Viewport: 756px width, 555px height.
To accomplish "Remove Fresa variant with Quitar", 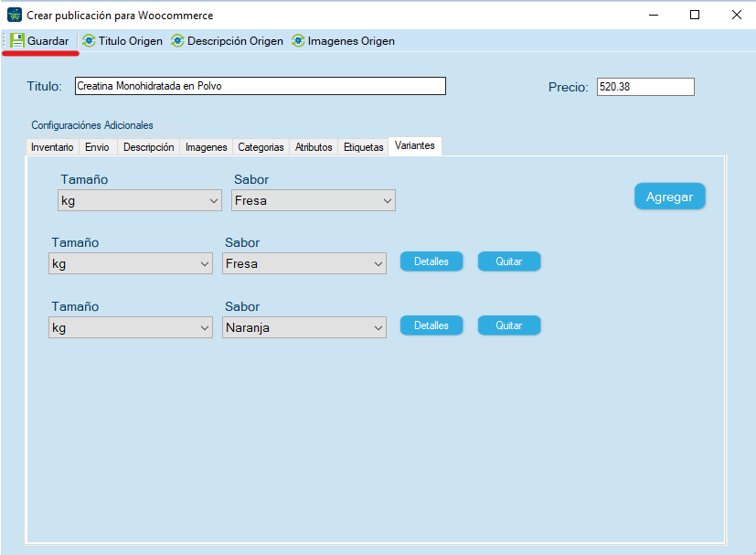I will coord(509,261).
